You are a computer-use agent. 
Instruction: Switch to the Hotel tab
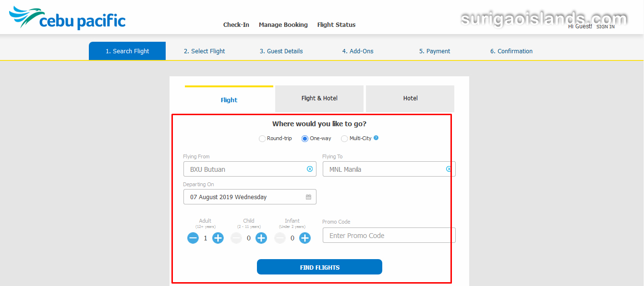tap(410, 98)
